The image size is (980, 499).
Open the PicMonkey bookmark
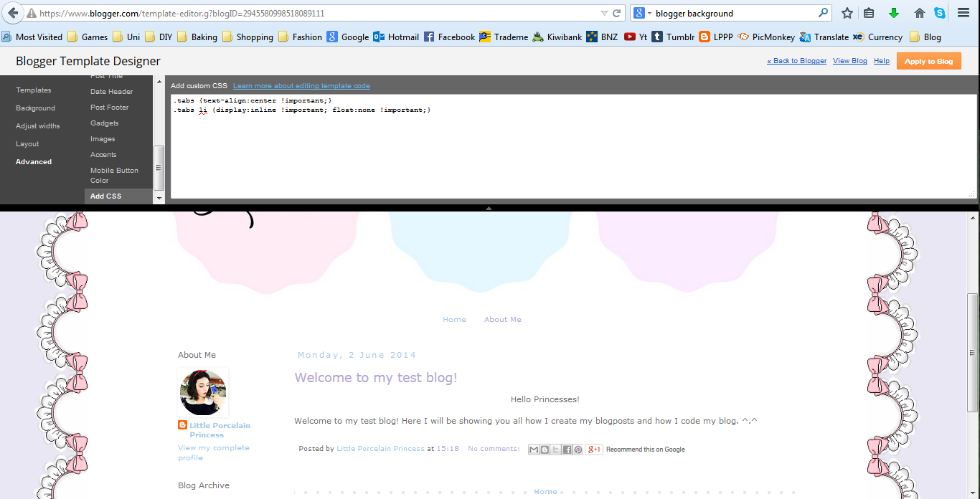(x=766, y=37)
